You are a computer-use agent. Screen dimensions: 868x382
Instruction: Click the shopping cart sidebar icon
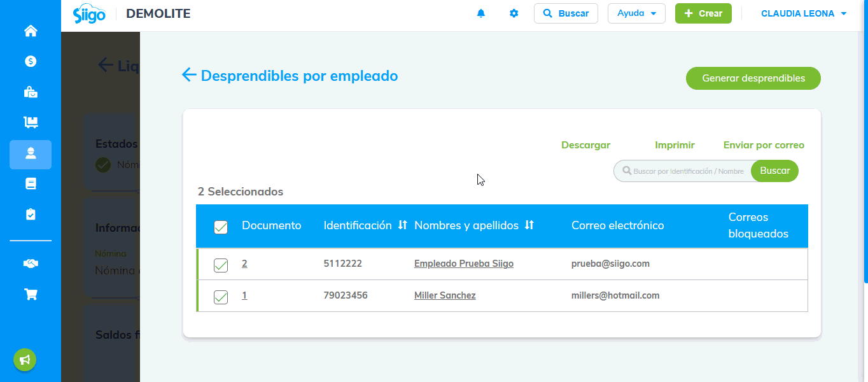[x=31, y=294]
